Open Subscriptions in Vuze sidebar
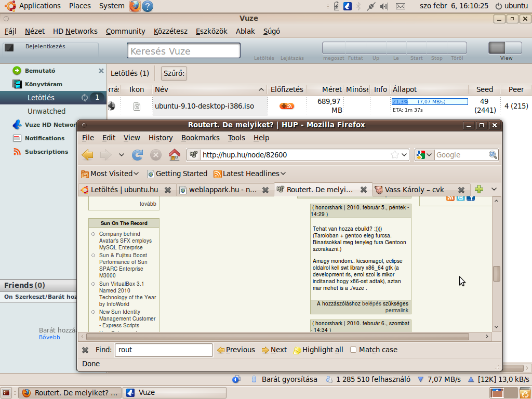The height and width of the screenshot is (399, 532). tap(46, 152)
